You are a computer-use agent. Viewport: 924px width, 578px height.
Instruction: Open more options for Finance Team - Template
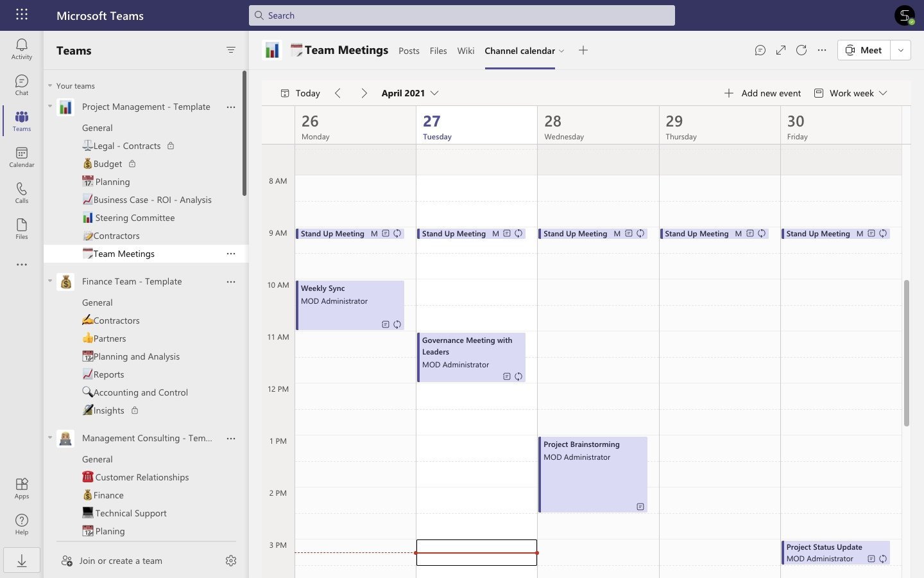231,282
